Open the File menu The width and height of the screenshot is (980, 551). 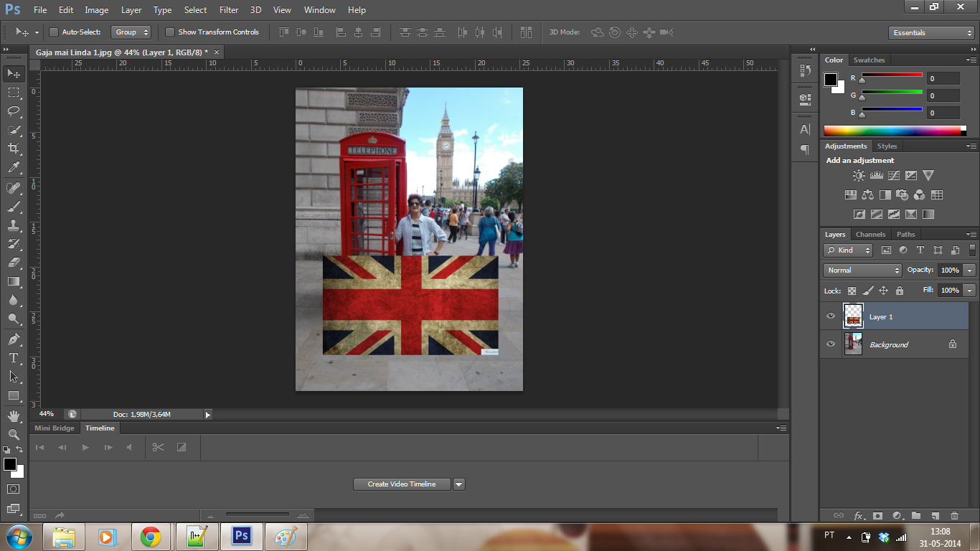[x=40, y=10]
